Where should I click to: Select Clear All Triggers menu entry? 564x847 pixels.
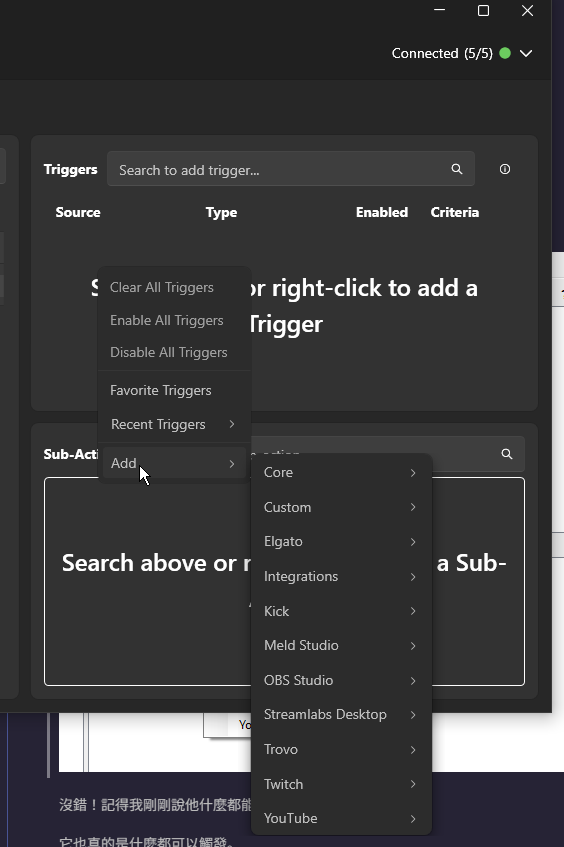tap(174, 287)
